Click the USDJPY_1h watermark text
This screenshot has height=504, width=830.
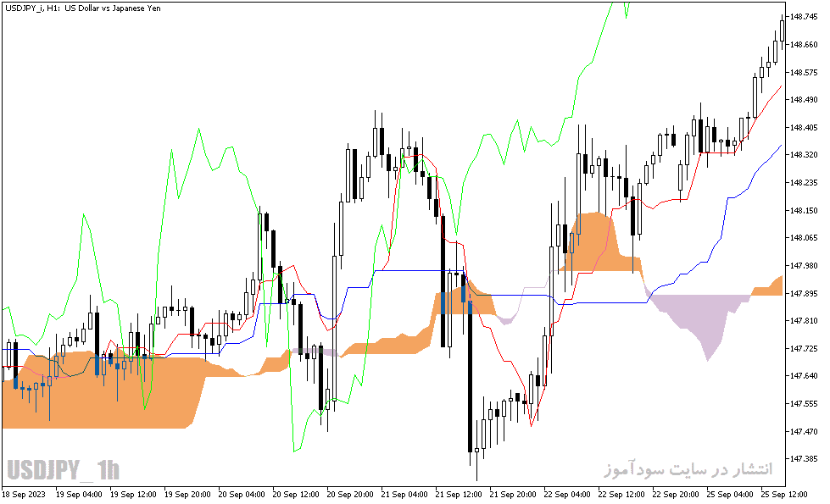[x=63, y=469]
